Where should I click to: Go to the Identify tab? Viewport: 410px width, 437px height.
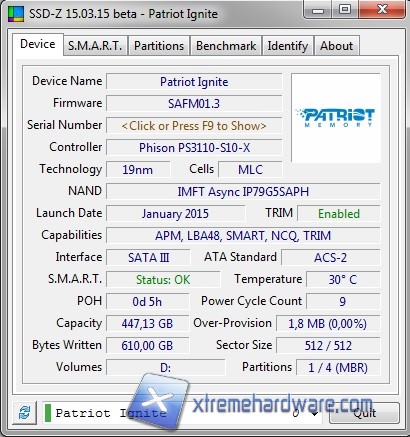(288, 46)
